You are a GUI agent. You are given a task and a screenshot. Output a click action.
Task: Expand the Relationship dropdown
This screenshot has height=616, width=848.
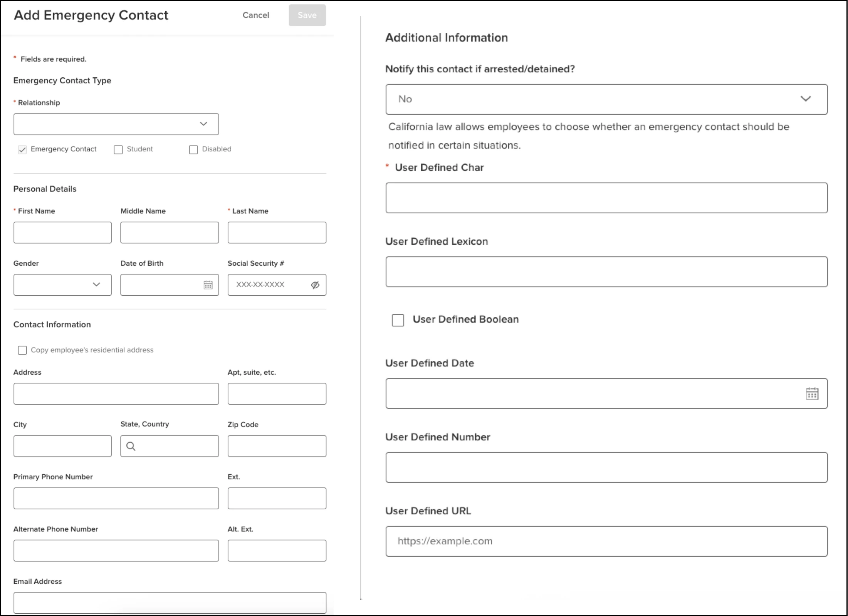pos(116,124)
